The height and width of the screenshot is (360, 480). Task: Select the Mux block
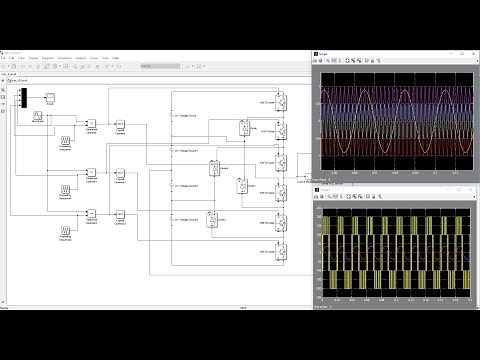(24, 98)
